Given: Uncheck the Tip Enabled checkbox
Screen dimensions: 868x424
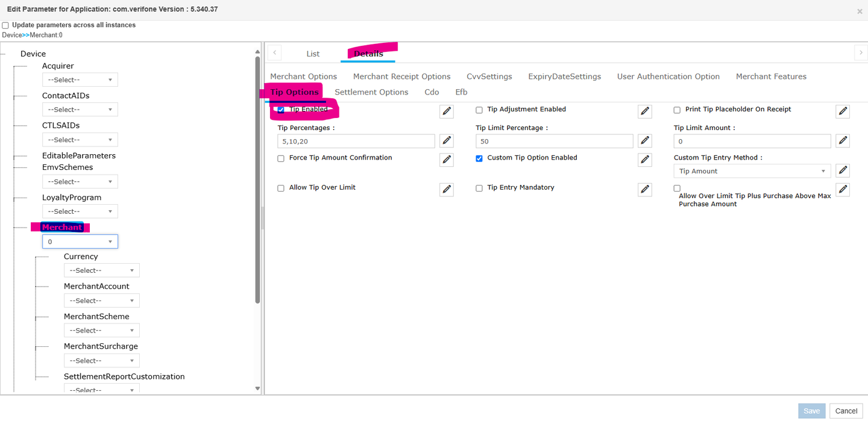Looking at the screenshot, I should [x=281, y=110].
